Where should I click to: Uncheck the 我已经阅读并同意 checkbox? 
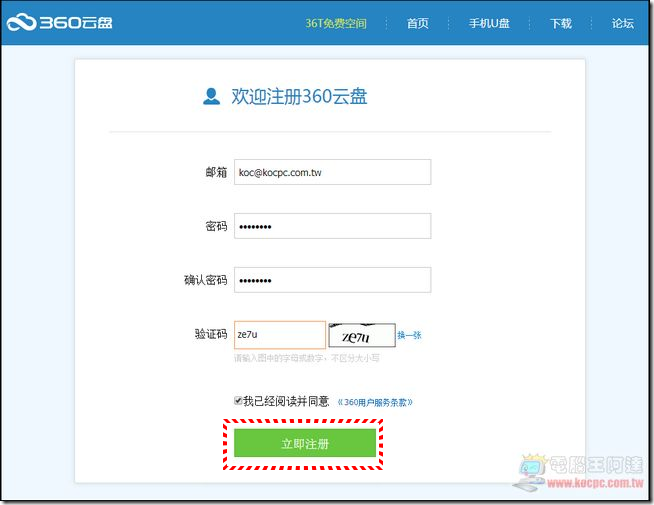(238, 401)
